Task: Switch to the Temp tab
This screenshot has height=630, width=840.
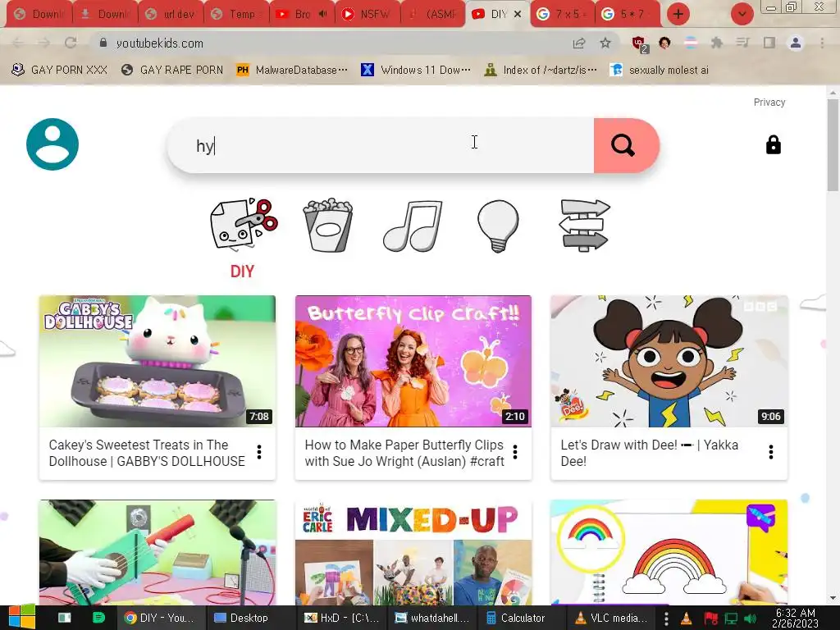Action: [x=236, y=14]
